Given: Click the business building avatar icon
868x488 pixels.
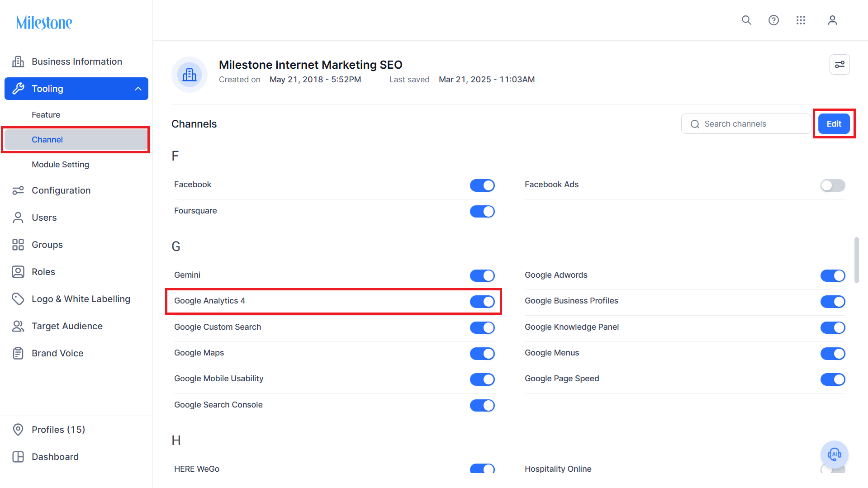Looking at the screenshot, I should coord(190,75).
